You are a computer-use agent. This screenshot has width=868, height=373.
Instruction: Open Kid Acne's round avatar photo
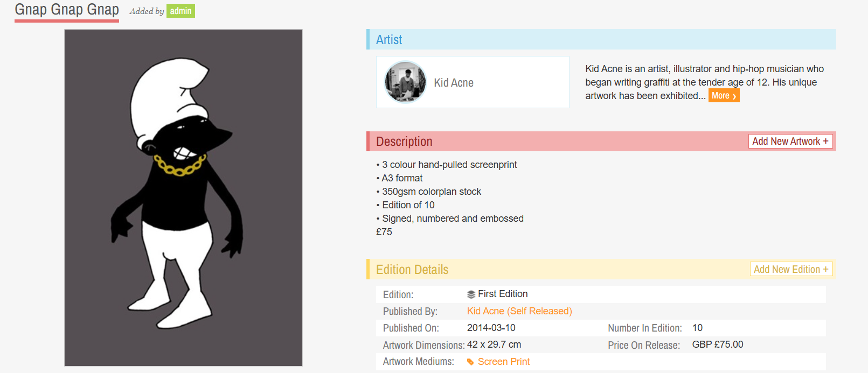[405, 82]
